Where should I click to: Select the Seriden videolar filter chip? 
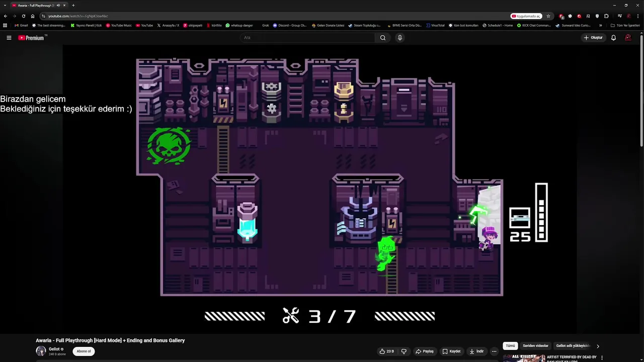(535, 346)
